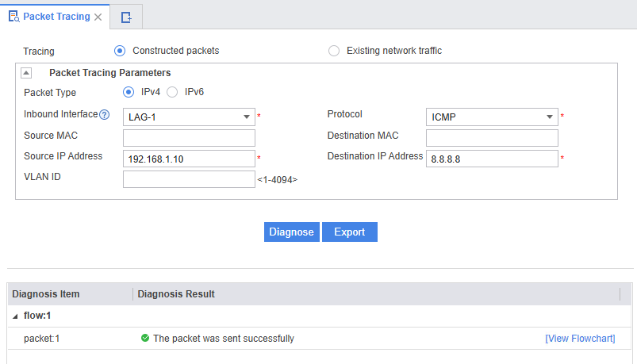Open the Inbound Interface dropdown
Screen dimensions: 637x364
(246, 117)
